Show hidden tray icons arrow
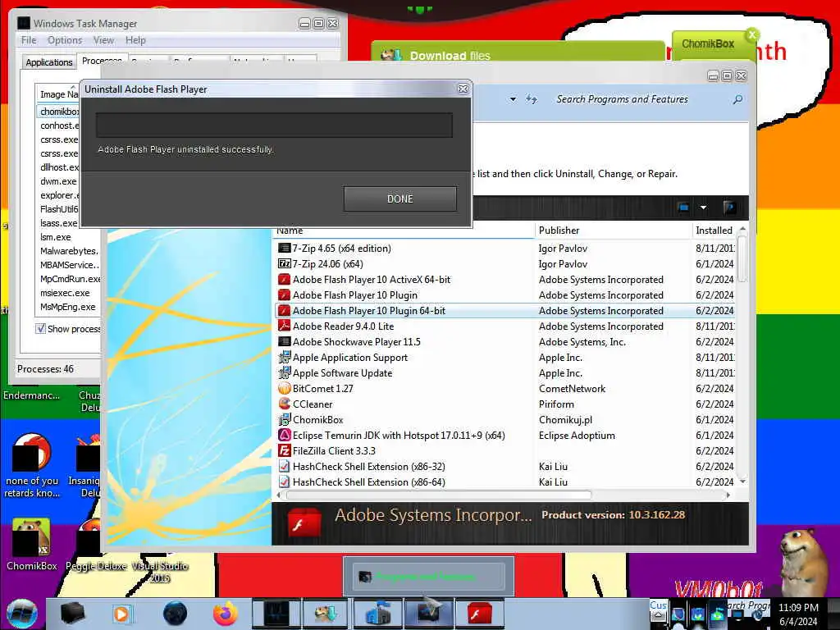This screenshot has height=630, width=840. pos(658,616)
